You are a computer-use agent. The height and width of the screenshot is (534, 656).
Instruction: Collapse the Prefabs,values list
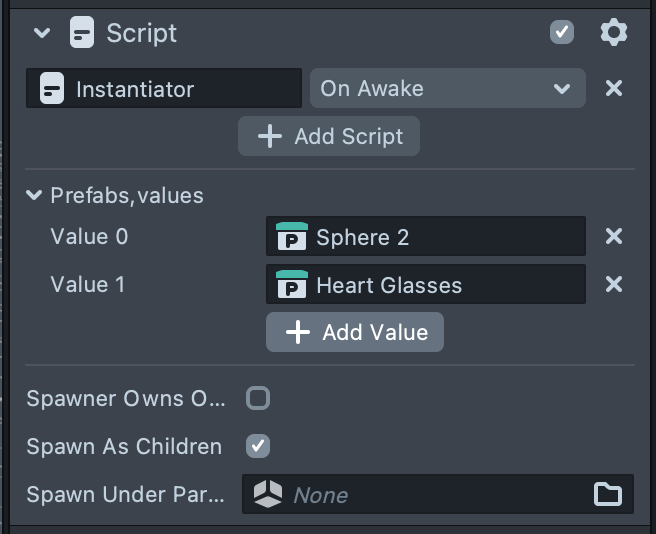pyautogui.click(x=35, y=195)
